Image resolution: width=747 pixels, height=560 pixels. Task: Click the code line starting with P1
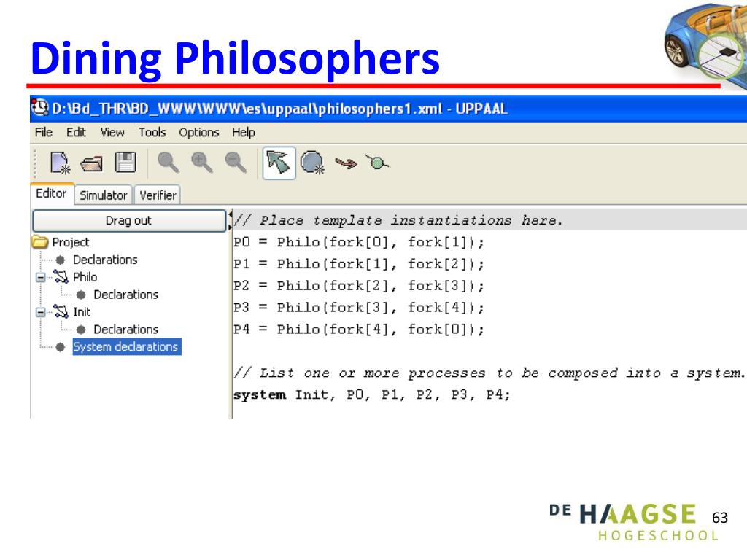click(359, 264)
